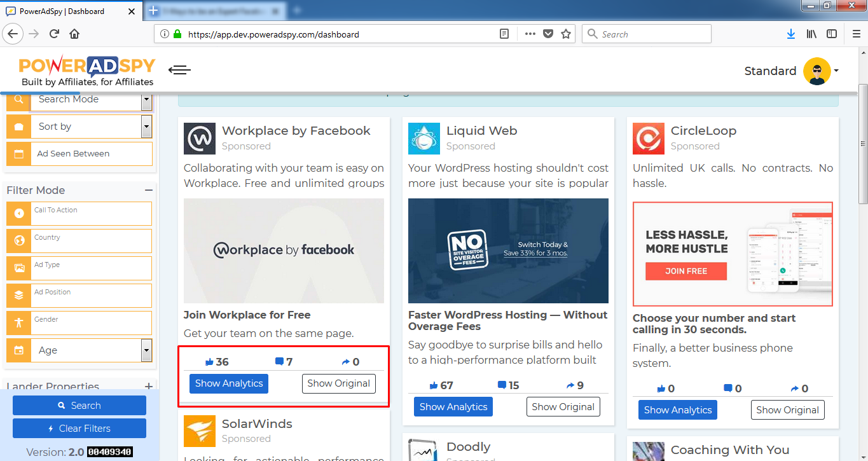The width and height of the screenshot is (868, 461).
Task: Show Original for Liquid Web ad
Action: (563, 407)
